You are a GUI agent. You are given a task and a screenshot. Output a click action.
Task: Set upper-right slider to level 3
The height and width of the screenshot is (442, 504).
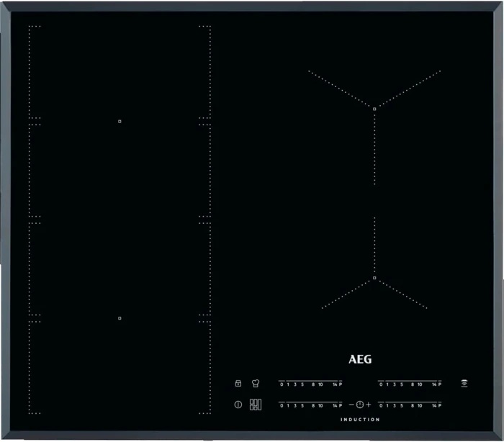click(393, 384)
